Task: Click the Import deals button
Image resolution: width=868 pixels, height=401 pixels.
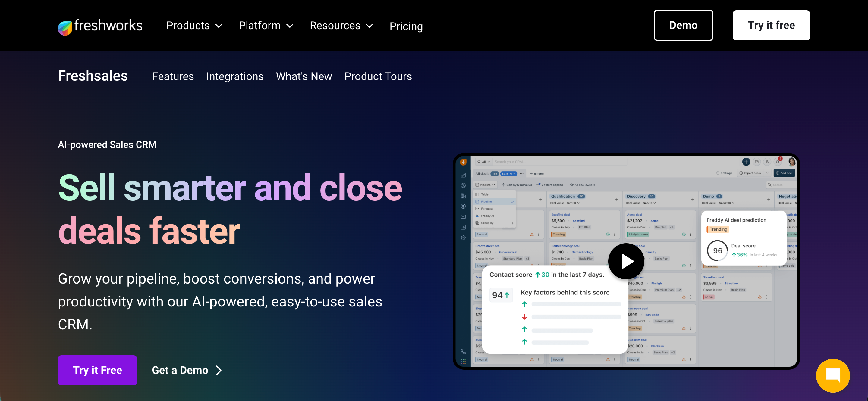Action: point(750,173)
